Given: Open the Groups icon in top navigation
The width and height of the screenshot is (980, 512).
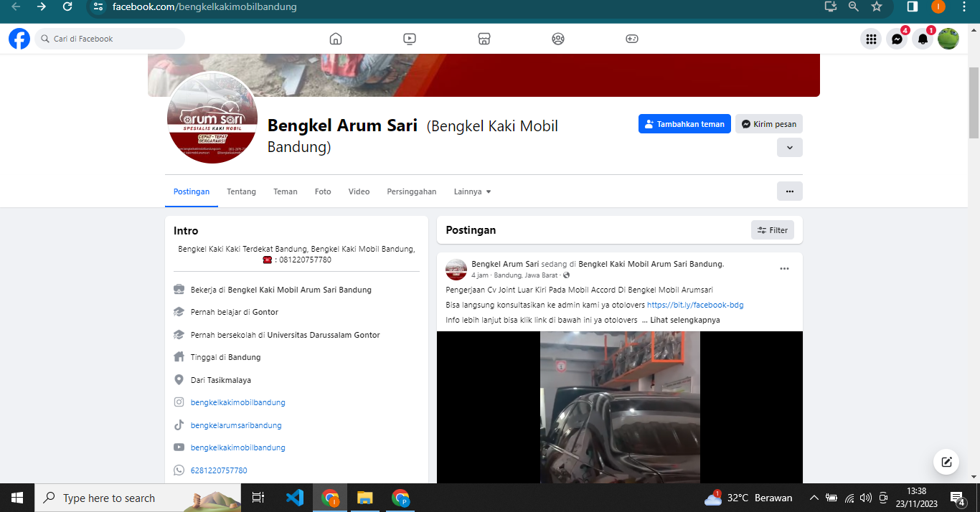Looking at the screenshot, I should [558, 39].
